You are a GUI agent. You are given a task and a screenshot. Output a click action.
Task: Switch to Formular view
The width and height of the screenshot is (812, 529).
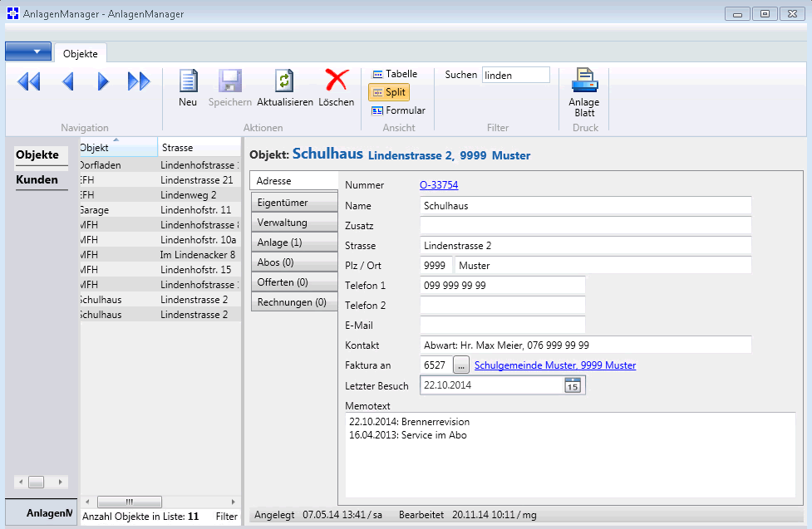[x=399, y=110]
